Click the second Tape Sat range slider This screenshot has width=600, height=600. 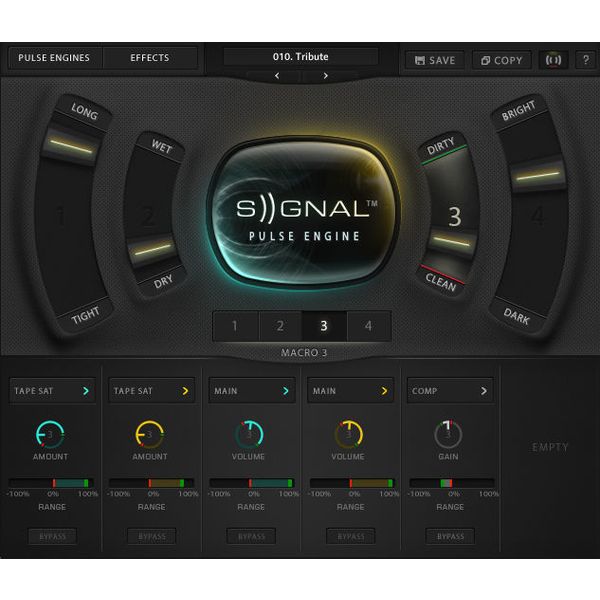pyautogui.click(x=152, y=483)
